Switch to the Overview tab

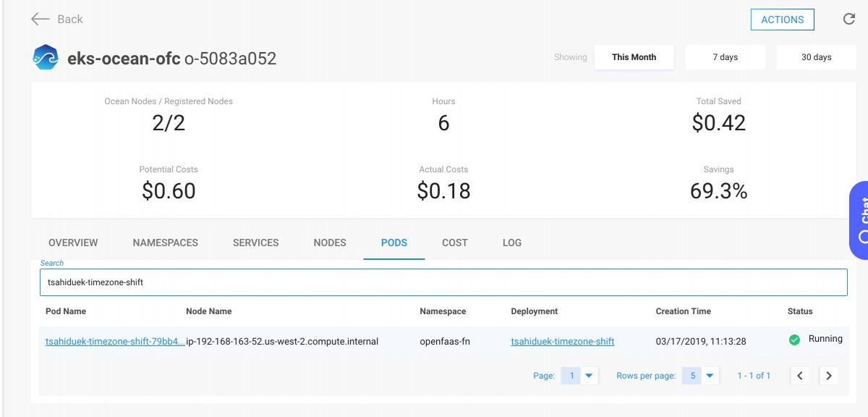(x=73, y=243)
